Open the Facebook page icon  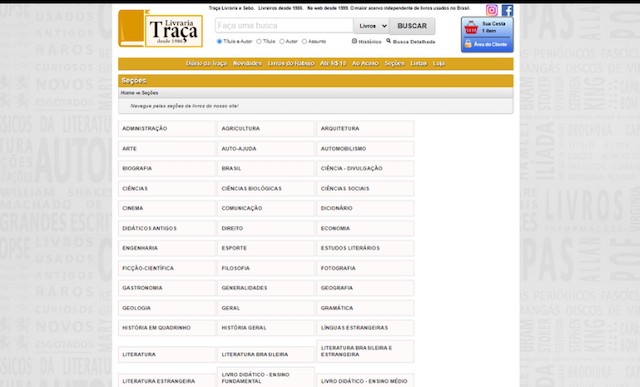point(507,10)
